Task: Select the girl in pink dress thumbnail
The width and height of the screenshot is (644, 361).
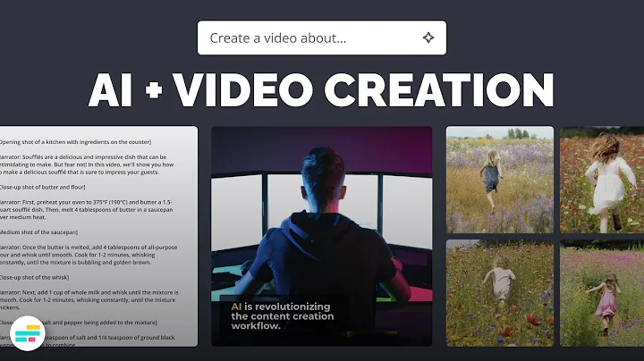Action: coord(602,293)
